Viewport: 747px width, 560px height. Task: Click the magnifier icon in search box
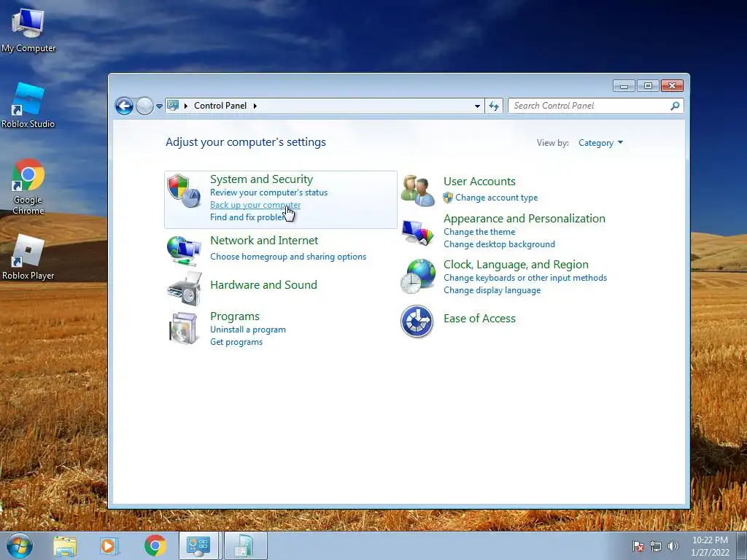coord(675,106)
